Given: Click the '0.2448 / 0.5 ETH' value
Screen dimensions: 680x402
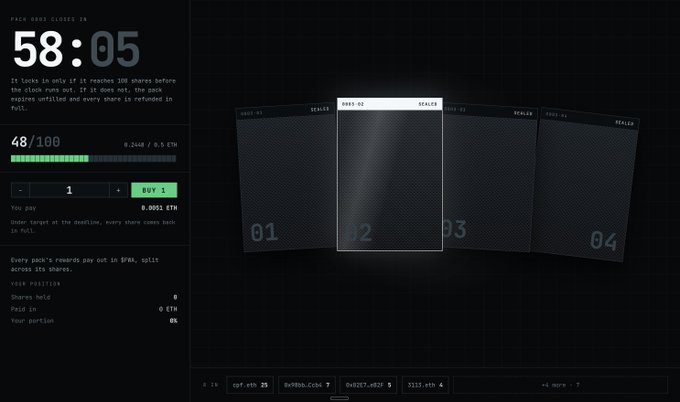Looking at the screenshot, I should click(150, 145).
